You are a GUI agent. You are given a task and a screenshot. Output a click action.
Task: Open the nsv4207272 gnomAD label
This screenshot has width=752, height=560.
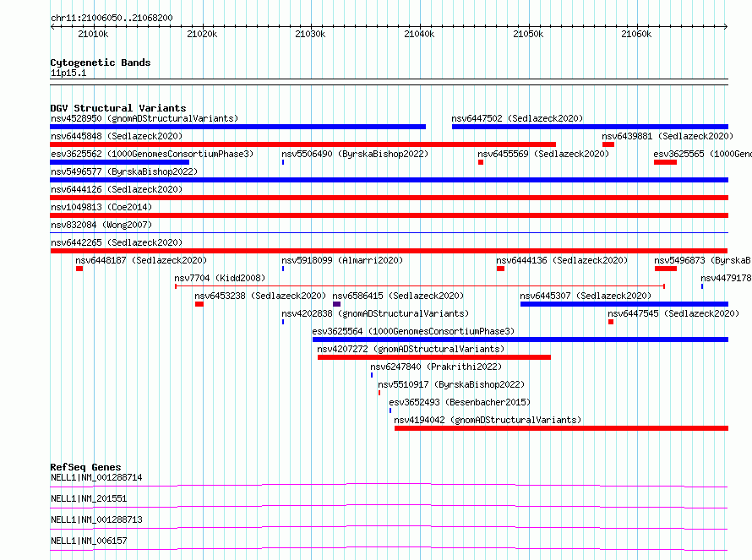tap(411, 349)
